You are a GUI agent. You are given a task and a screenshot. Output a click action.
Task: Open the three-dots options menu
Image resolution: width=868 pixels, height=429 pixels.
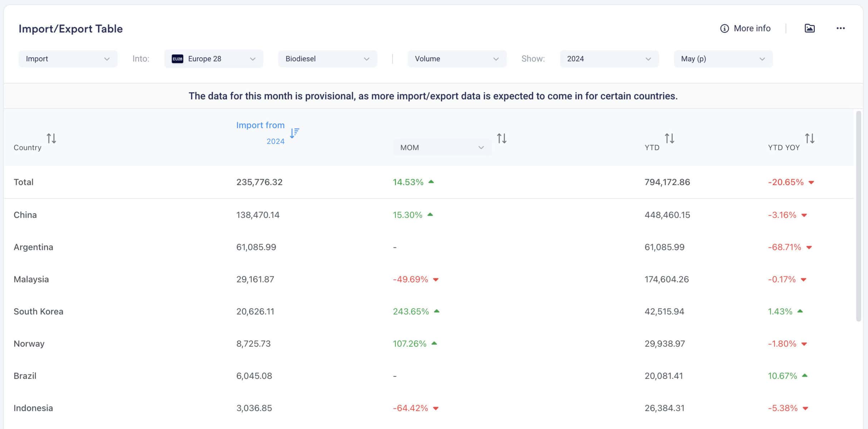pos(840,28)
